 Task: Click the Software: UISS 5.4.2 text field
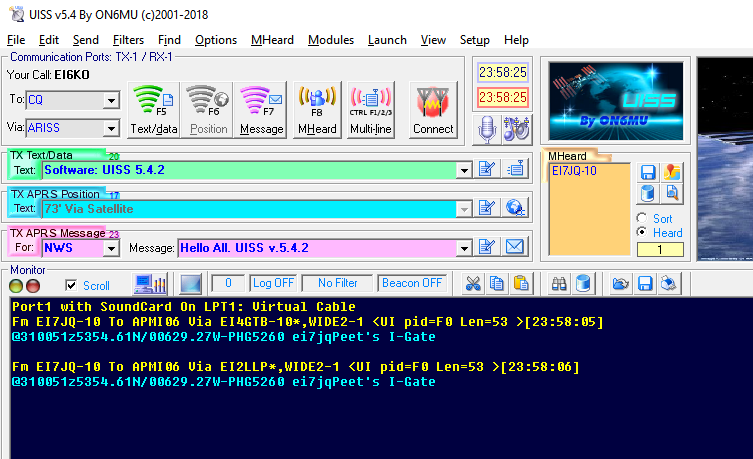click(x=249, y=170)
